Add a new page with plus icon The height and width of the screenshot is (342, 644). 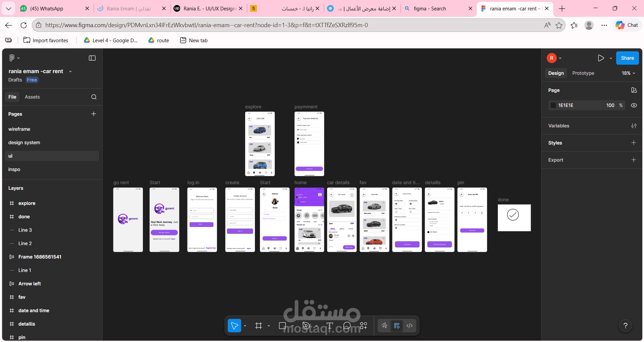coord(94,114)
